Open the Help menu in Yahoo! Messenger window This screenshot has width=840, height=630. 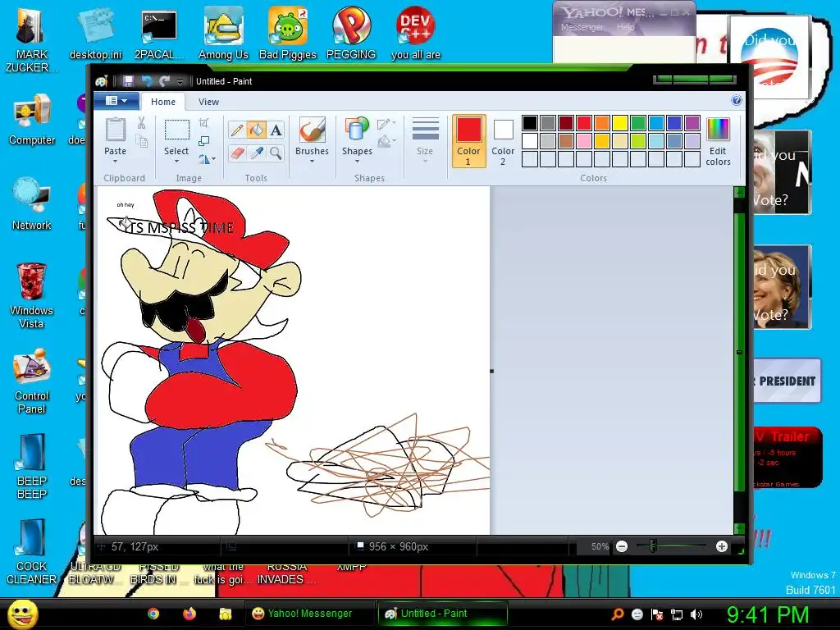(x=625, y=27)
